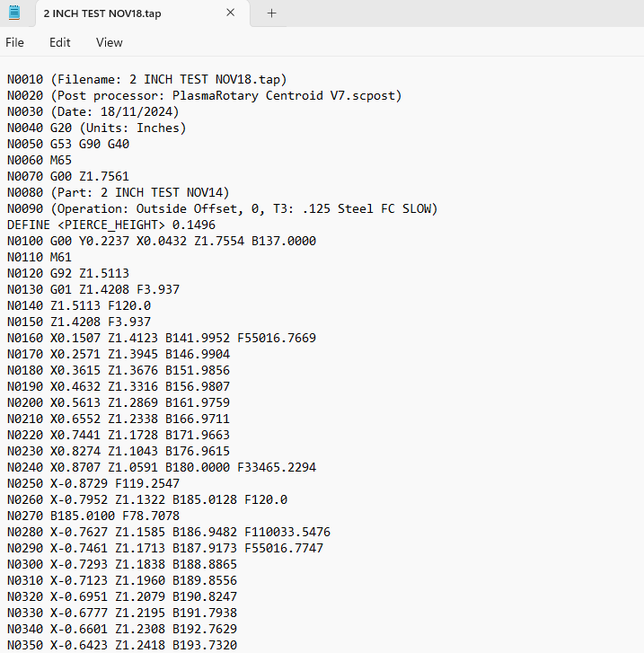Image resolution: width=644 pixels, height=653 pixels.
Task: Click the N0120 G92 Z1.5113 line
Action: click(68, 273)
